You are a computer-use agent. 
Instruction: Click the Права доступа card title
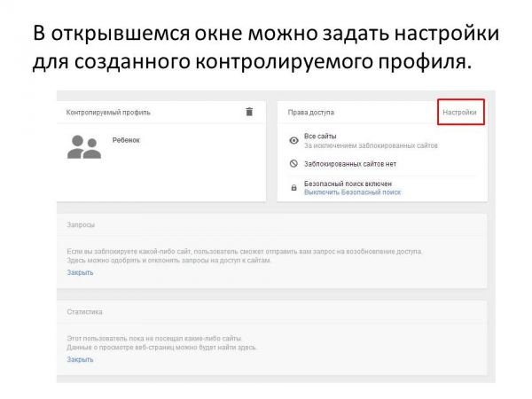click(310, 113)
